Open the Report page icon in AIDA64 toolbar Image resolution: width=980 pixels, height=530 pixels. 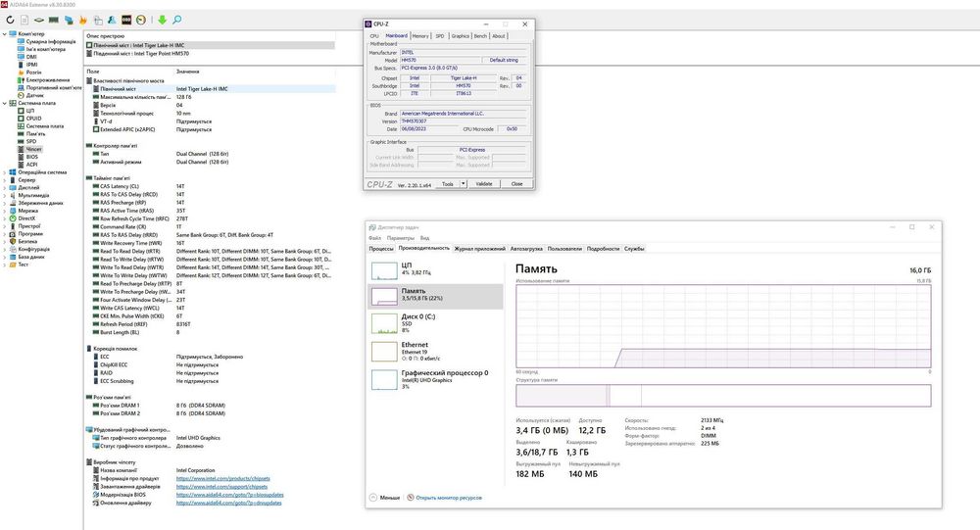(x=24, y=20)
